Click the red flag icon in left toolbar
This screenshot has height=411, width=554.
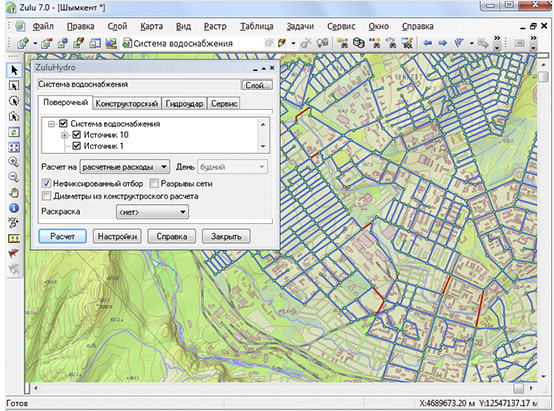pos(14,253)
